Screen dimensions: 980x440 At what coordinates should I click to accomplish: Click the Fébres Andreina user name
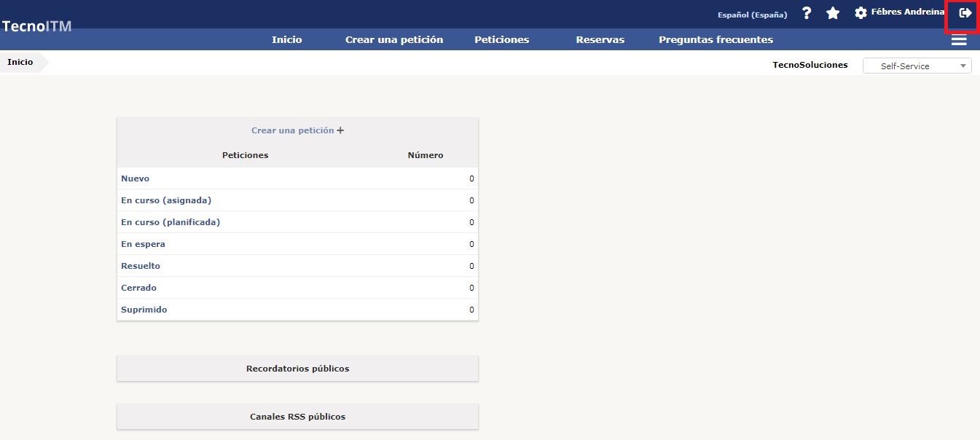[907, 12]
